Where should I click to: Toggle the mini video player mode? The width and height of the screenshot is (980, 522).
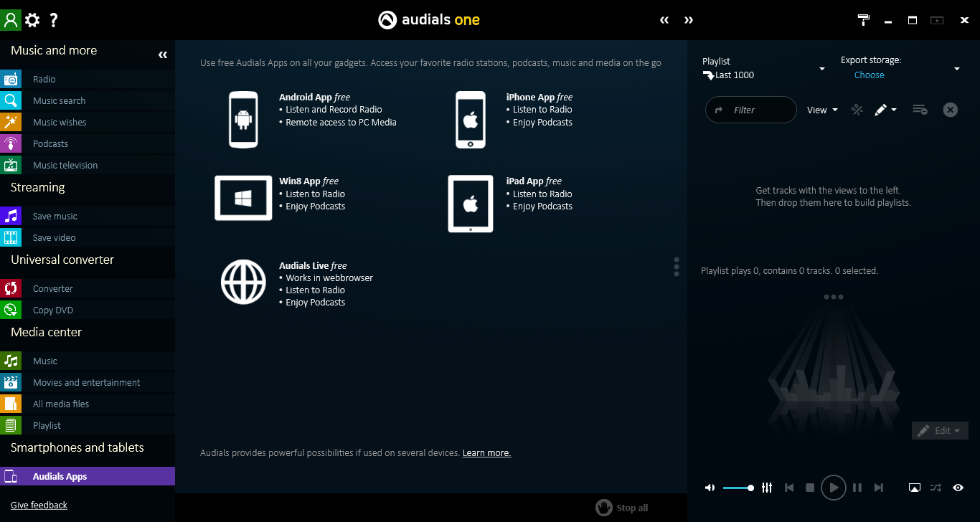[937, 20]
